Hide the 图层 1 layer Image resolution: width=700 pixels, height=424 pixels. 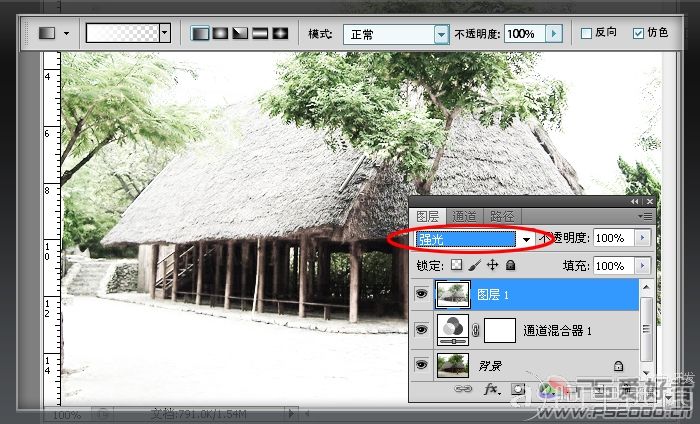click(x=421, y=294)
